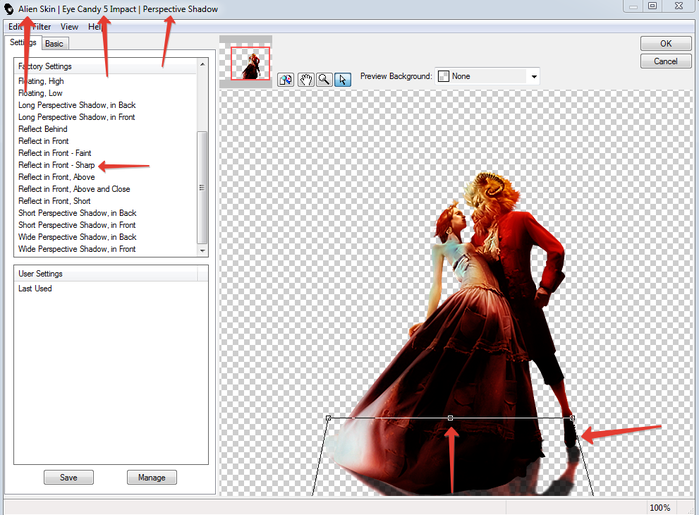699x515 pixels.
Task: Click the factory settings scroll down arrow
Action: click(x=202, y=251)
